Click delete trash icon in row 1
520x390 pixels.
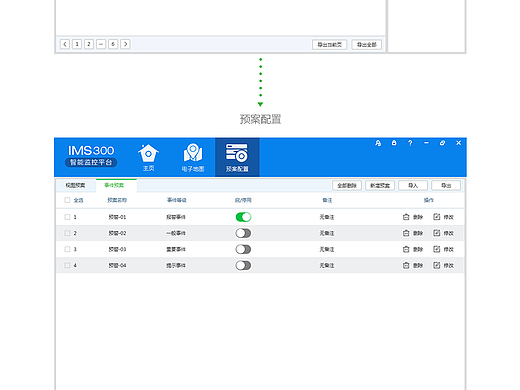click(x=406, y=217)
